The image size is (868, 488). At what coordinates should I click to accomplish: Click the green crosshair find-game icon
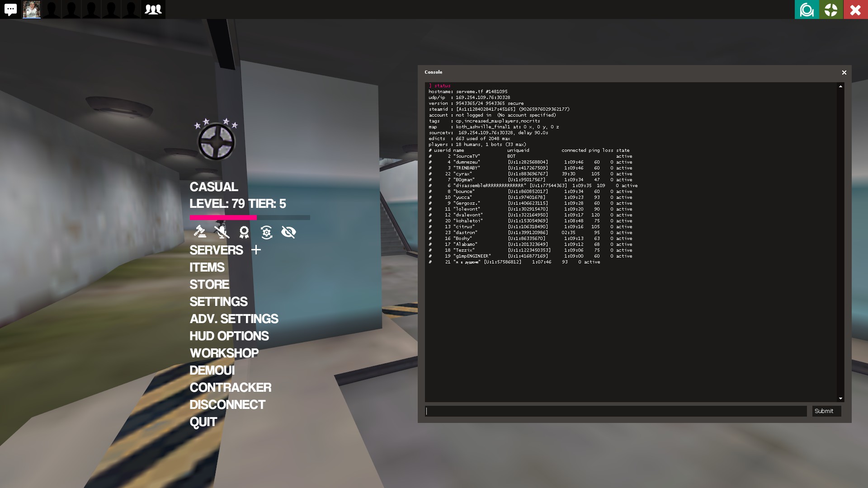click(831, 9)
